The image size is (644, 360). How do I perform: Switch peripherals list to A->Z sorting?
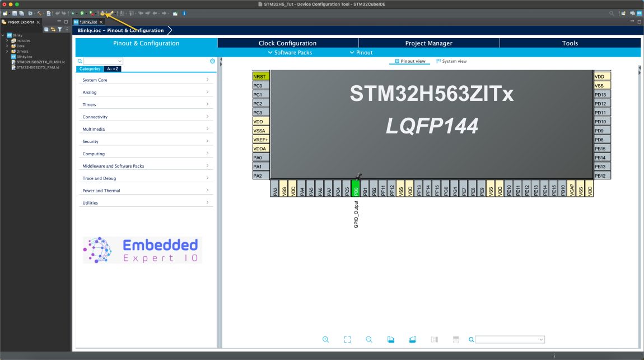point(112,68)
